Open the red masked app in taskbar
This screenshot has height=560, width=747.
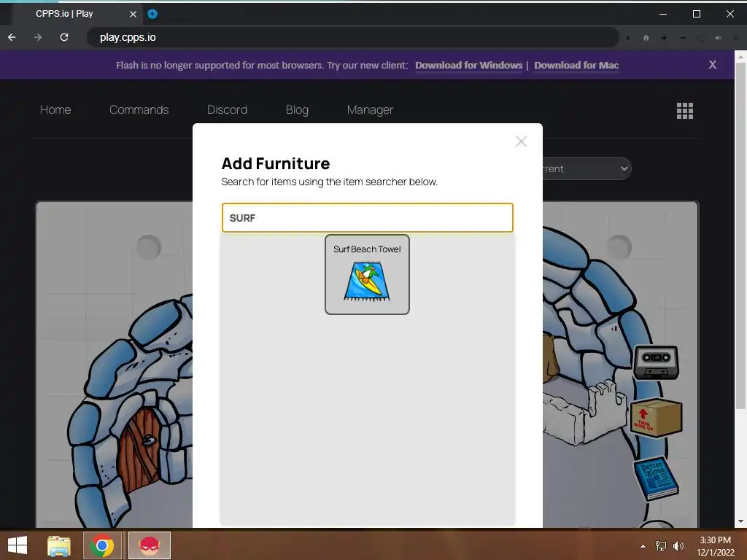point(150,545)
